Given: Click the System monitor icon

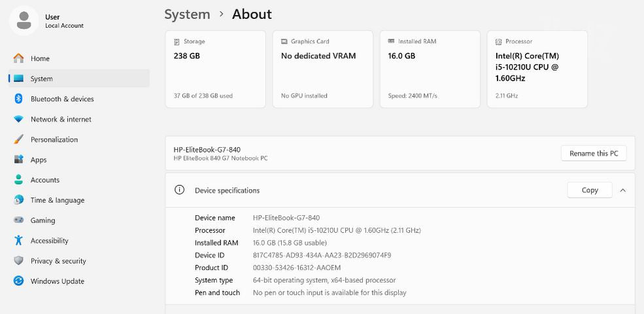Looking at the screenshot, I should 18,78.
